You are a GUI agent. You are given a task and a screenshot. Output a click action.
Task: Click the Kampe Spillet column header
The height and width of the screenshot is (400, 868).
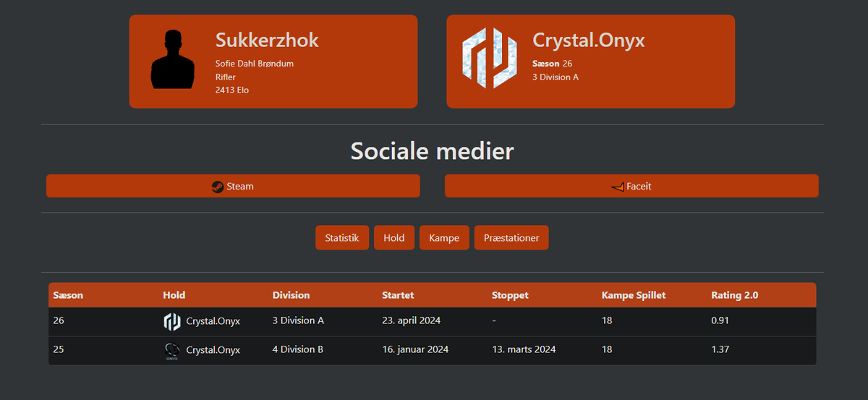click(634, 295)
